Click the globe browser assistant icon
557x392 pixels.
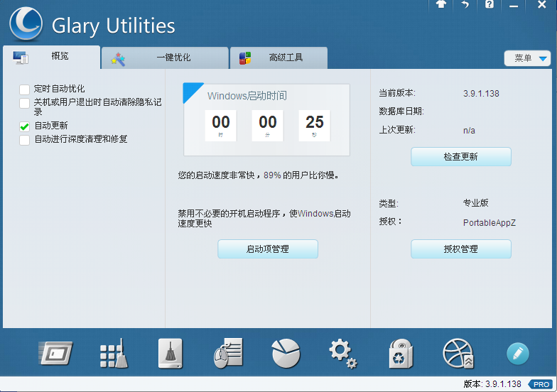pyautogui.click(x=458, y=353)
